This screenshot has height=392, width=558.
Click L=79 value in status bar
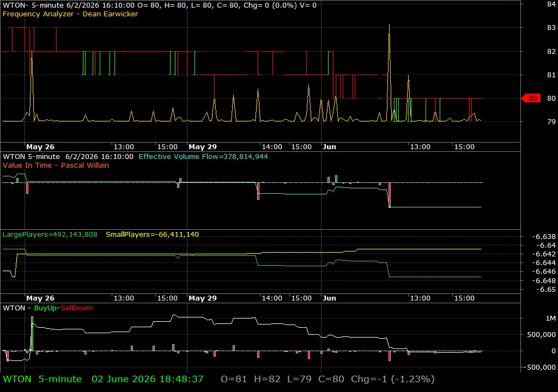click(x=299, y=379)
